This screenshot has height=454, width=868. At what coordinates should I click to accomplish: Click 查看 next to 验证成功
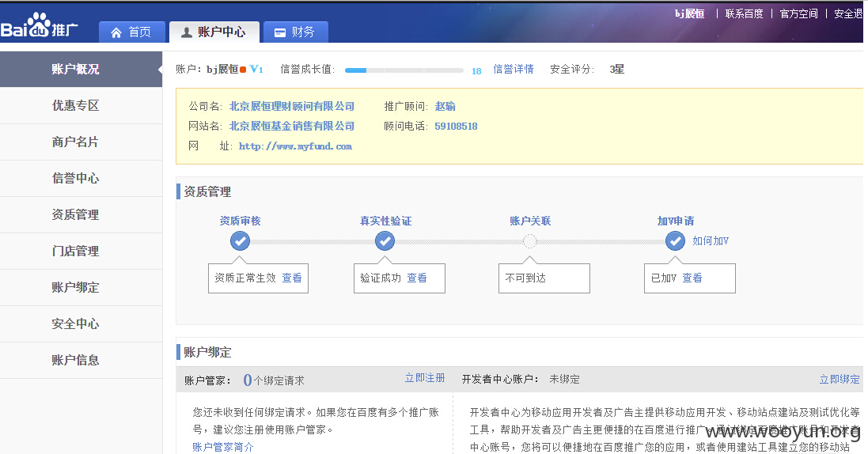tap(417, 278)
